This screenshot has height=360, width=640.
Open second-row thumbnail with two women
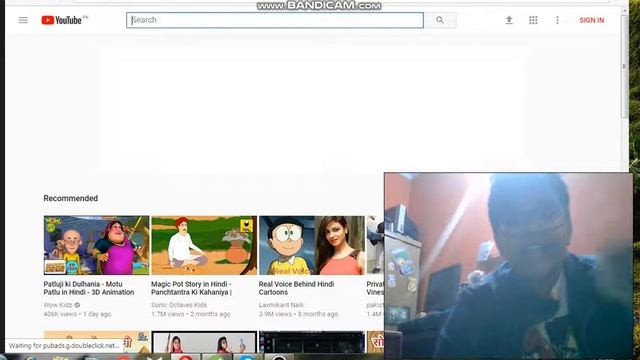(x=204, y=342)
